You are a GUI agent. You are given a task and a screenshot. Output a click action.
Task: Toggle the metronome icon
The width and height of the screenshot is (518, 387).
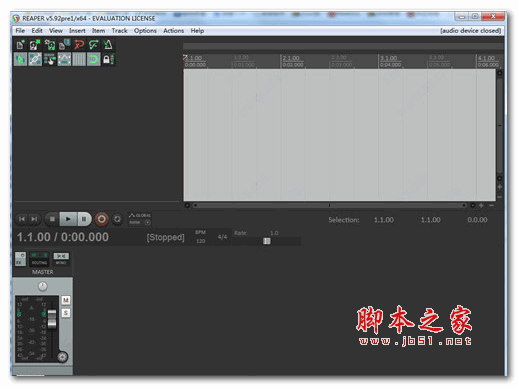click(x=108, y=45)
